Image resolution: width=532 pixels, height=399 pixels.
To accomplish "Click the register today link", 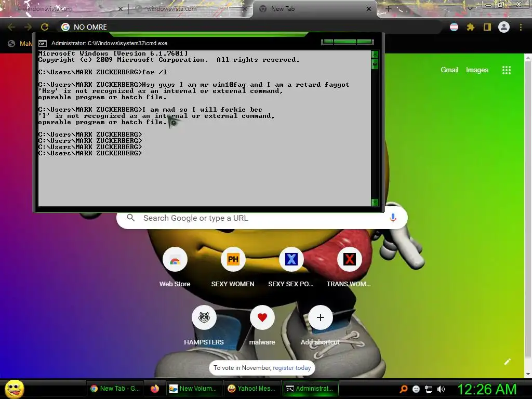I will click(x=292, y=368).
